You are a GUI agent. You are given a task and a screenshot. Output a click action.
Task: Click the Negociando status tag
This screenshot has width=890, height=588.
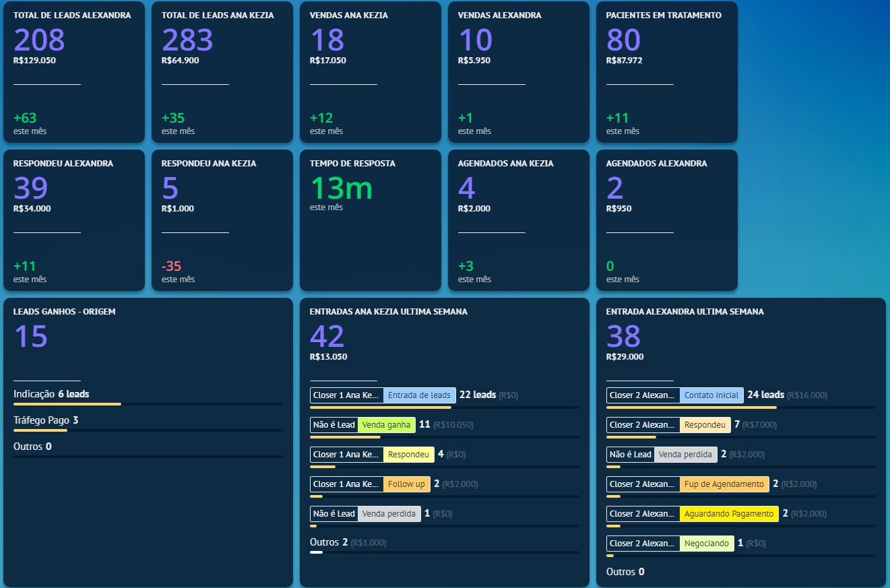[x=706, y=544]
